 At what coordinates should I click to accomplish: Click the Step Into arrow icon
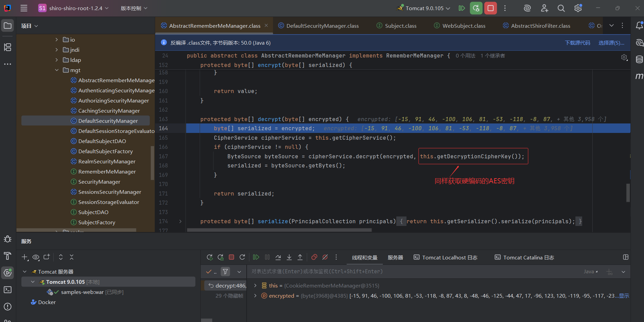(289, 257)
